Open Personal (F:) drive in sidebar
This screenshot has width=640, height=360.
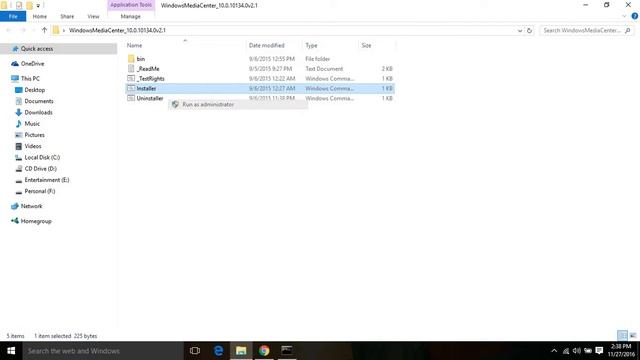40,191
